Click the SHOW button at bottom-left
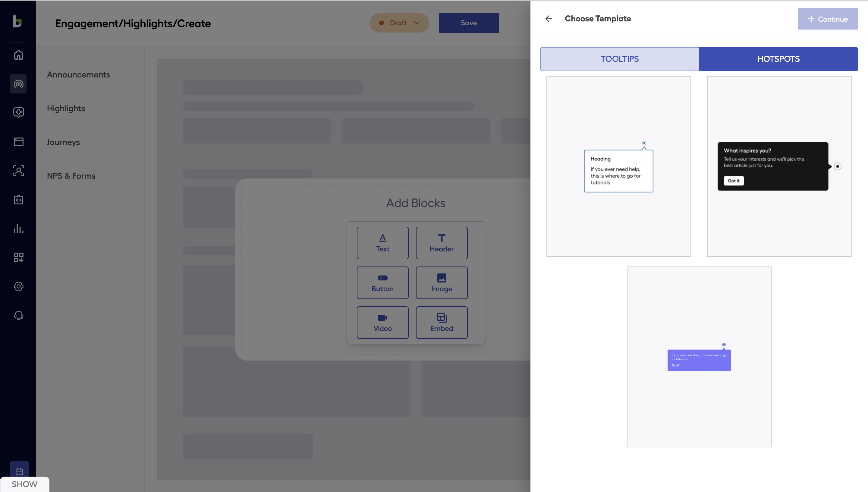 click(x=24, y=484)
